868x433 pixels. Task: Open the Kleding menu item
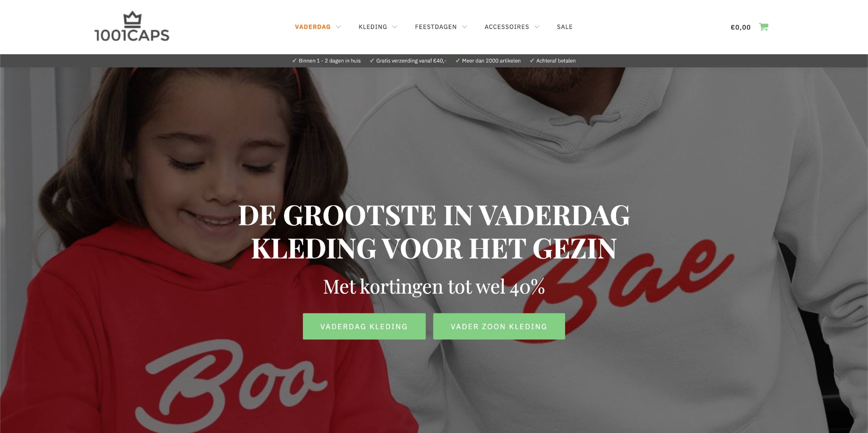[373, 27]
